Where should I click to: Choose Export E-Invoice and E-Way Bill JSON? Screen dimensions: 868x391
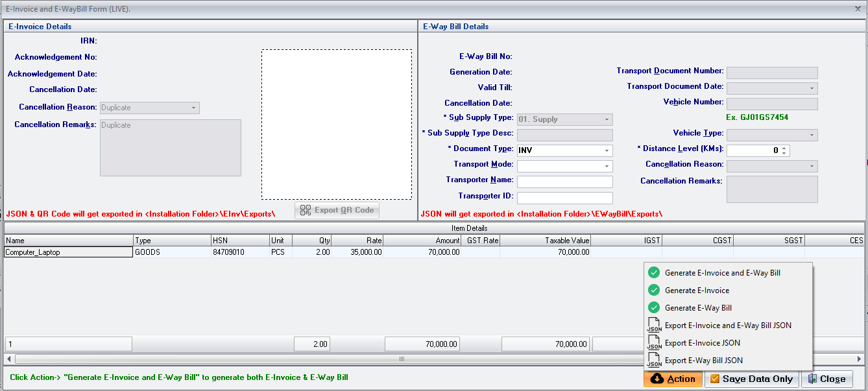[727, 326]
